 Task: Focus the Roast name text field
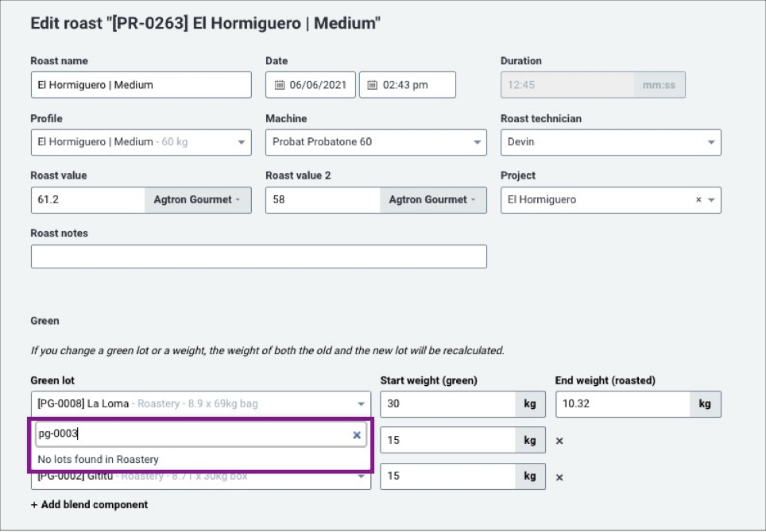141,85
